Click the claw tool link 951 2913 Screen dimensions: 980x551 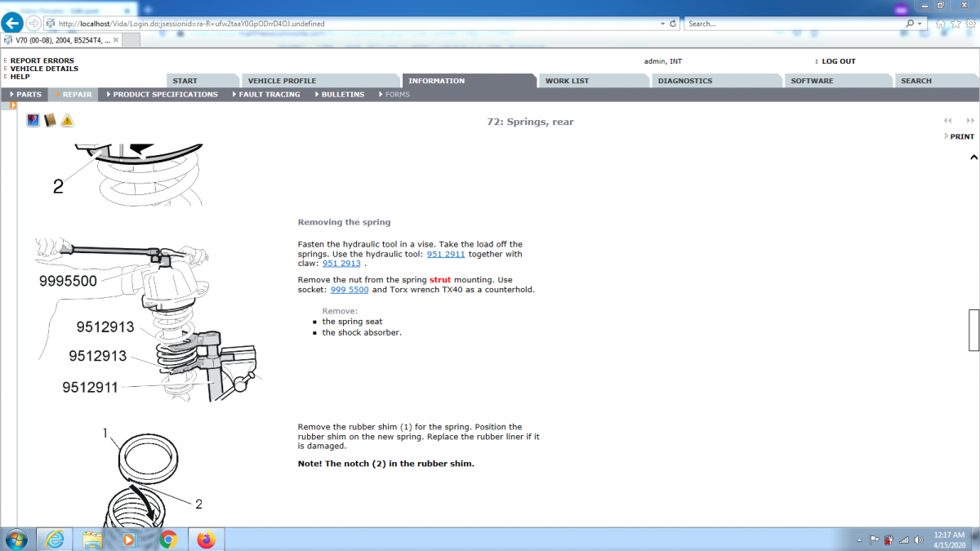point(341,263)
